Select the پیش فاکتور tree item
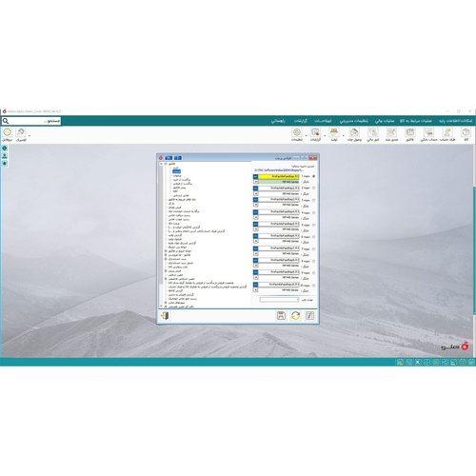 pos(179,188)
